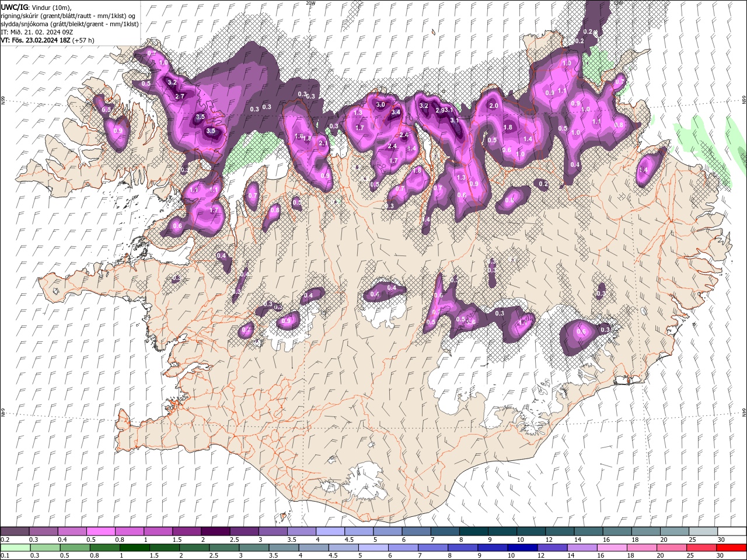Click the 6 mm snow legend swatch
This screenshot has height=560, width=747.
416,531
